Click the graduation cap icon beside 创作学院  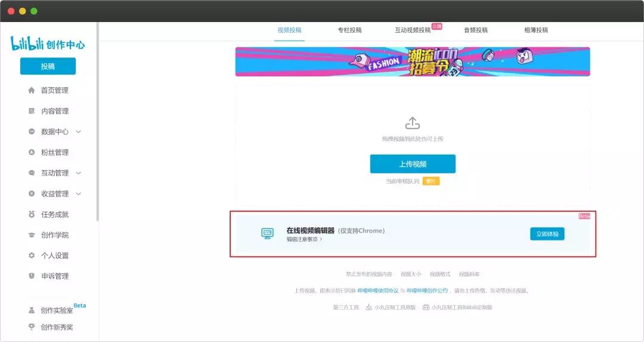32,235
